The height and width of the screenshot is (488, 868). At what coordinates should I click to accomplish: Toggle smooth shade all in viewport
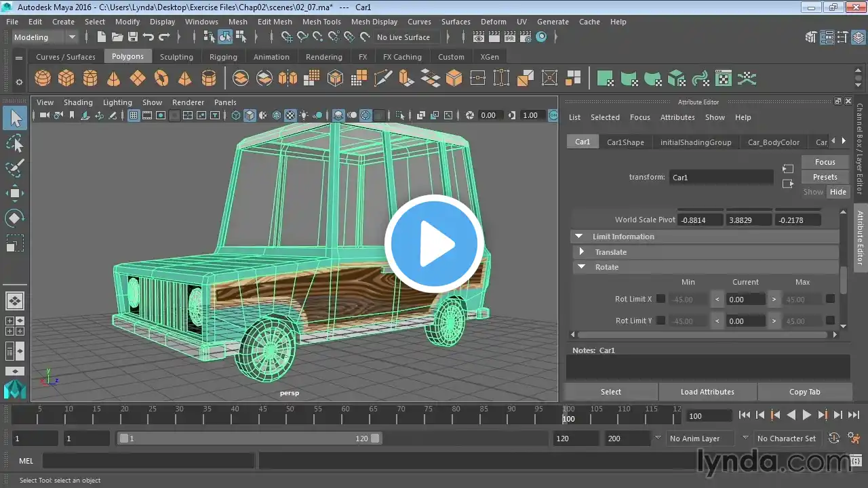(250, 115)
